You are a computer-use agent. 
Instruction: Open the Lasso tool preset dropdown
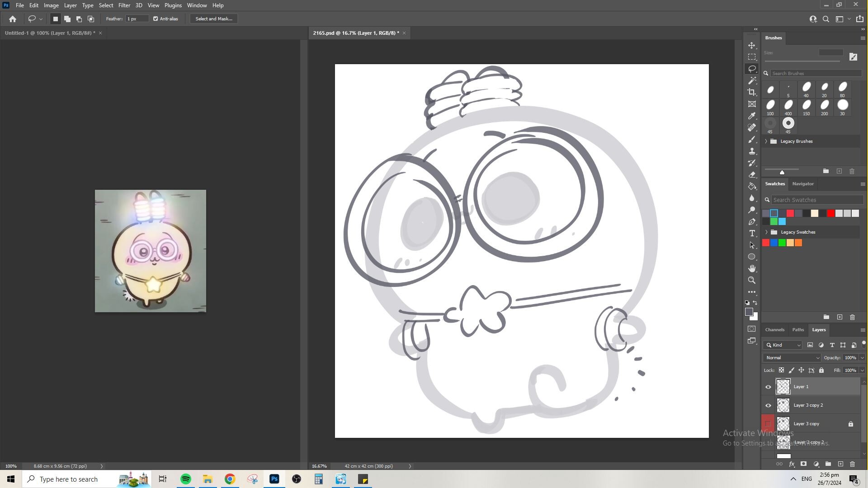tap(41, 19)
